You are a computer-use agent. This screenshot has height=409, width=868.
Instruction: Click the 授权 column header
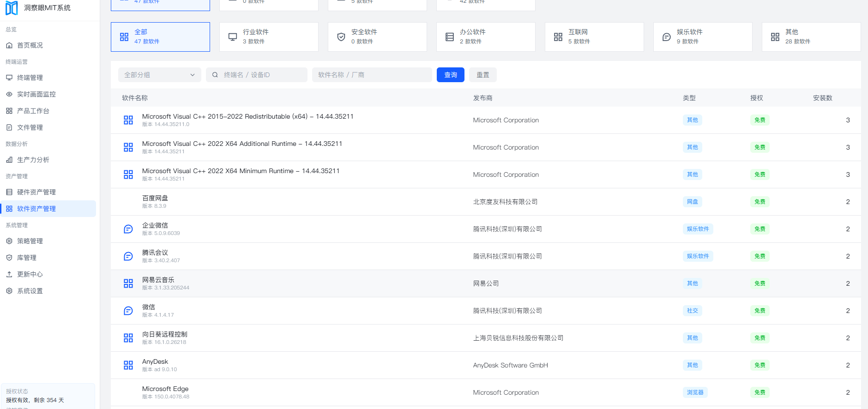coord(757,98)
